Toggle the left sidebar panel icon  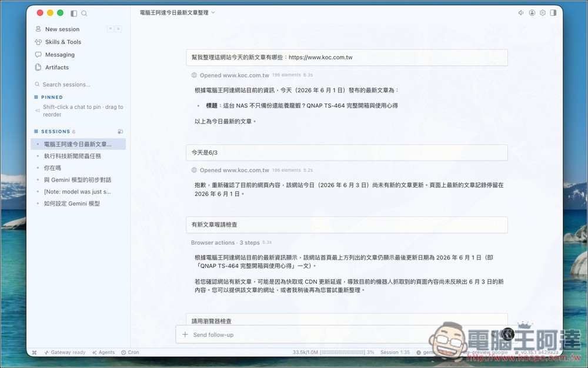click(x=74, y=14)
